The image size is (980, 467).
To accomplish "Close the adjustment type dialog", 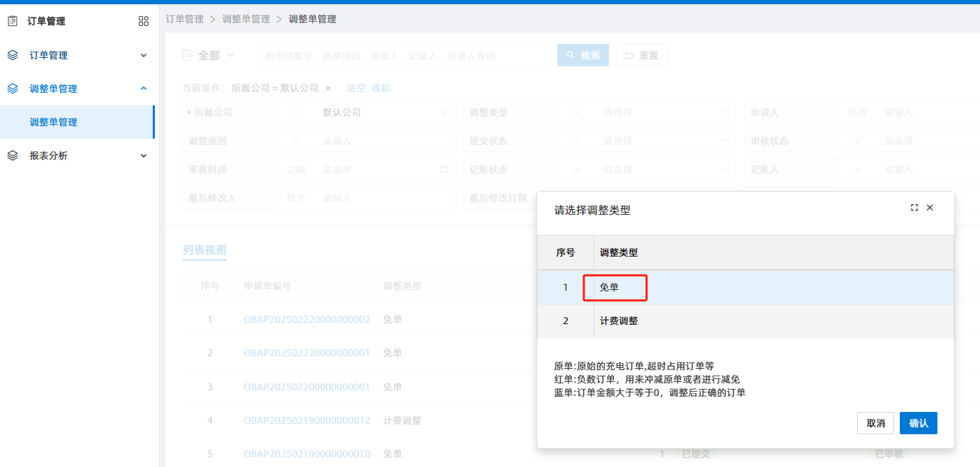I will pyautogui.click(x=930, y=208).
